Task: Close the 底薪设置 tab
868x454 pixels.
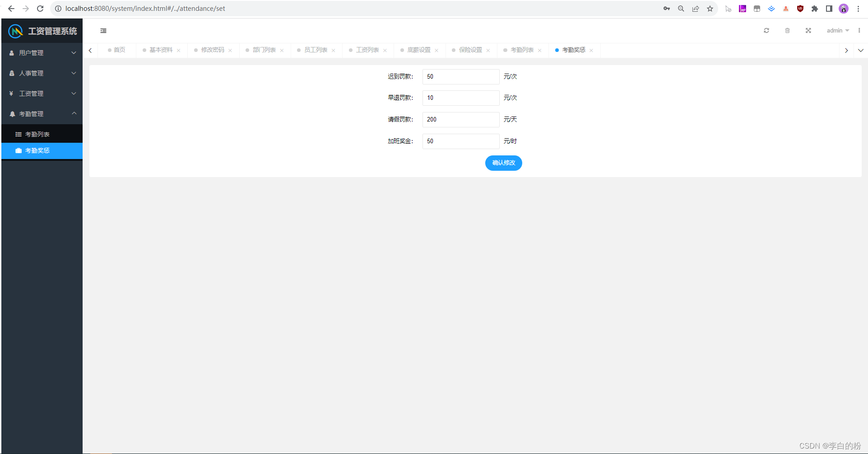Action: pos(436,51)
